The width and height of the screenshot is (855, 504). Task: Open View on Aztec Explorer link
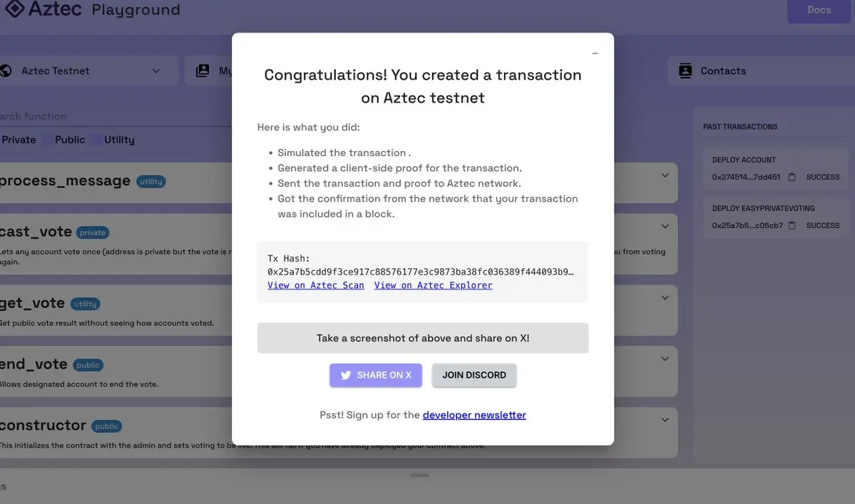433,286
